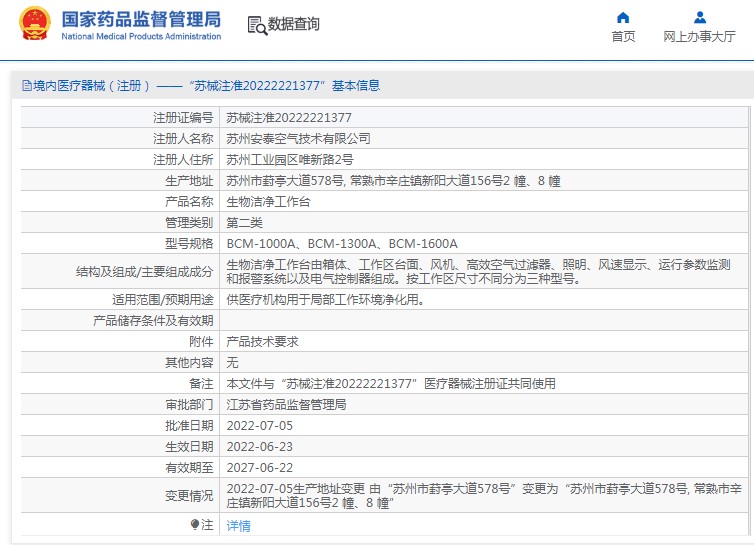
Task: Select model spec BCM-1000A、BCM-1300A、BCM-1600A
Action: pyautogui.click(x=342, y=244)
